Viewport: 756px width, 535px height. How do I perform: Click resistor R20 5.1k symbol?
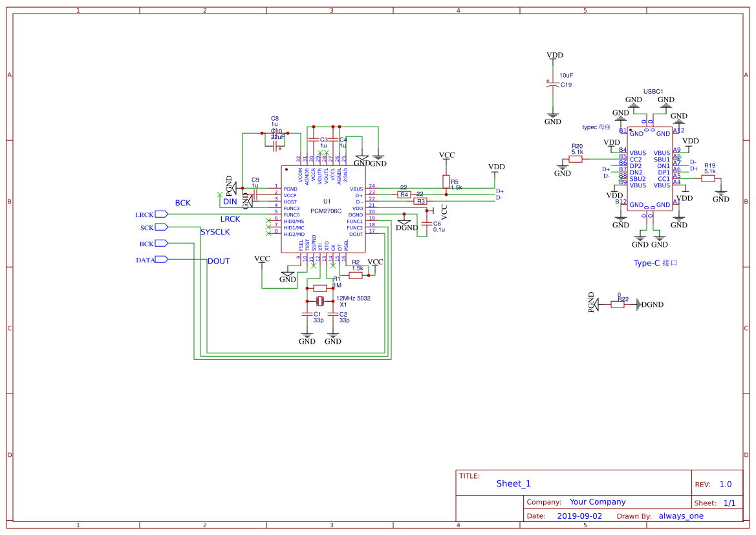(x=576, y=159)
